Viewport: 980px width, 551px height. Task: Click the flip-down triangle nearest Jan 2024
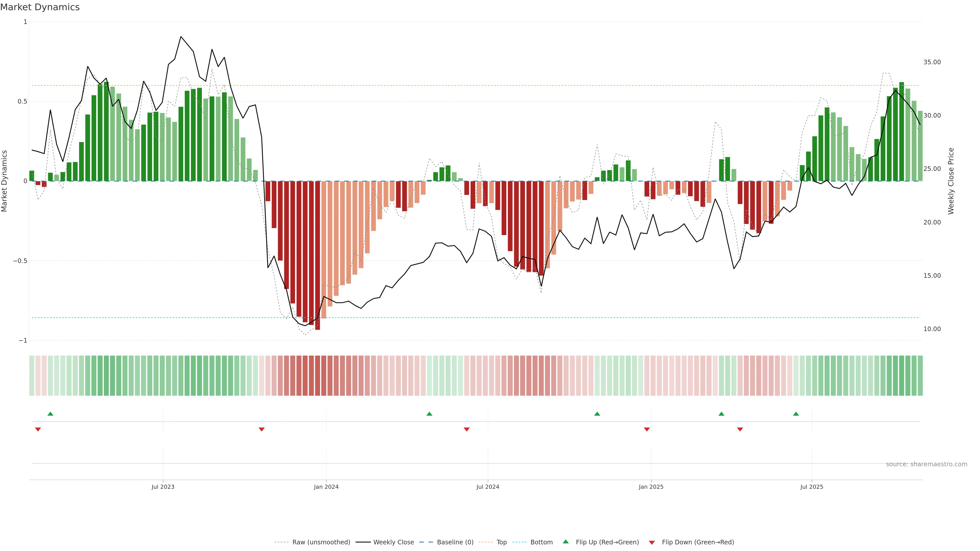coord(261,429)
